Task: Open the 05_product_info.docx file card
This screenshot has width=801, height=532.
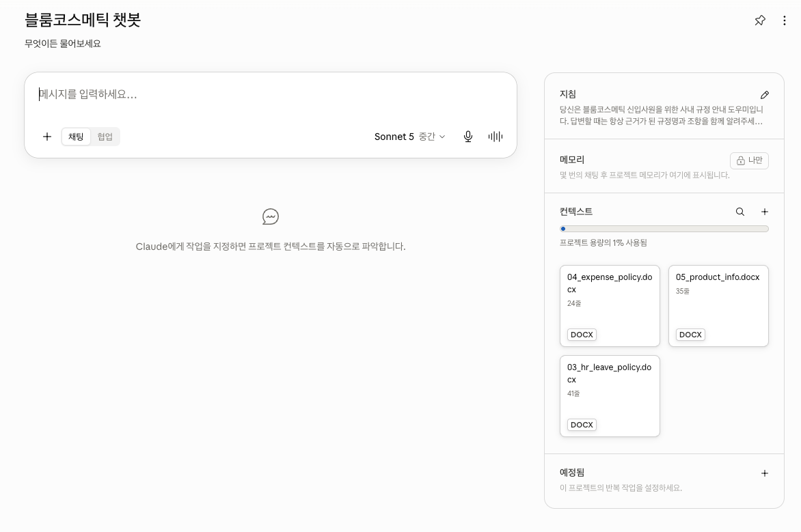Action: (x=718, y=306)
